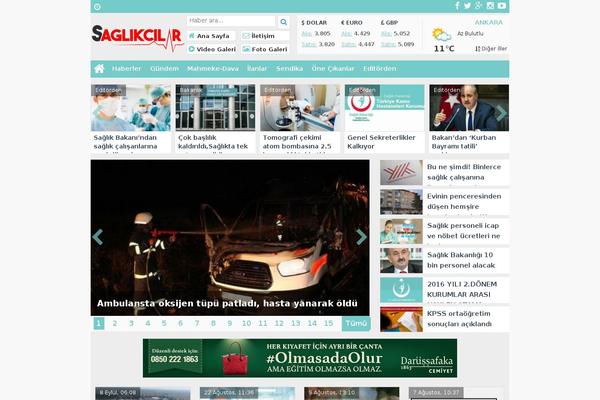Open KPSS ortaöğretim sonuçları açıklandı news
The height and width of the screenshot is (400, 600).
click(x=444, y=319)
